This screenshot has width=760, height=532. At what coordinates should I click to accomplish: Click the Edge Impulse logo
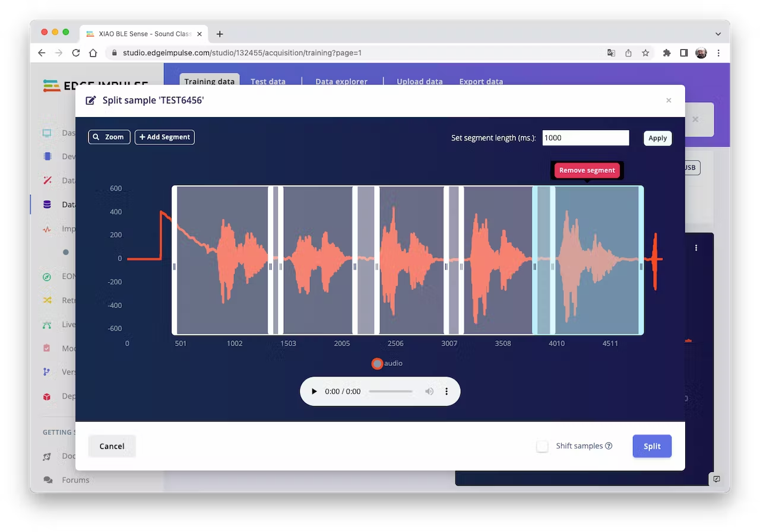(x=95, y=85)
